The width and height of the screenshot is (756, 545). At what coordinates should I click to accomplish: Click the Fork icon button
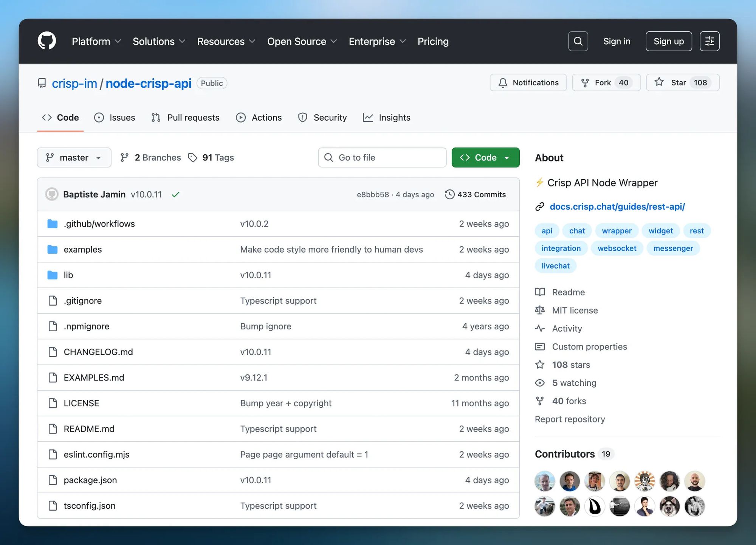point(585,83)
